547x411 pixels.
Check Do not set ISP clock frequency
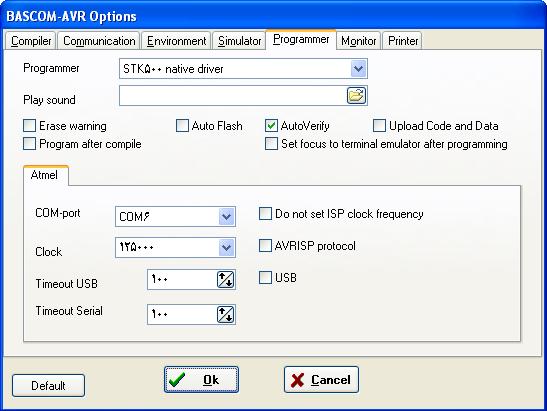coord(265,214)
